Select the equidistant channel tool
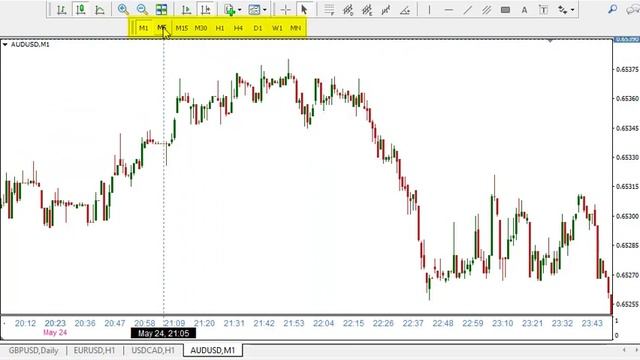Screen dimensions: 640x360 pyautogui.click(x=487, y=9)
